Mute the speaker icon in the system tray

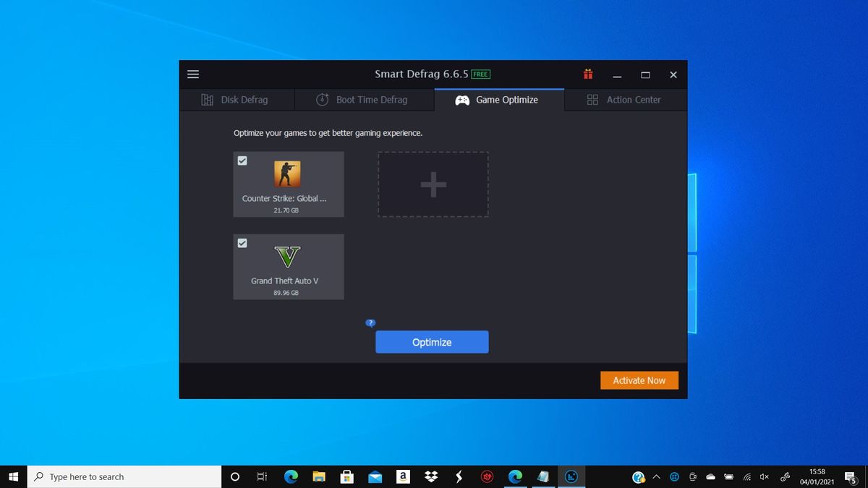click(x=764, y=476)
